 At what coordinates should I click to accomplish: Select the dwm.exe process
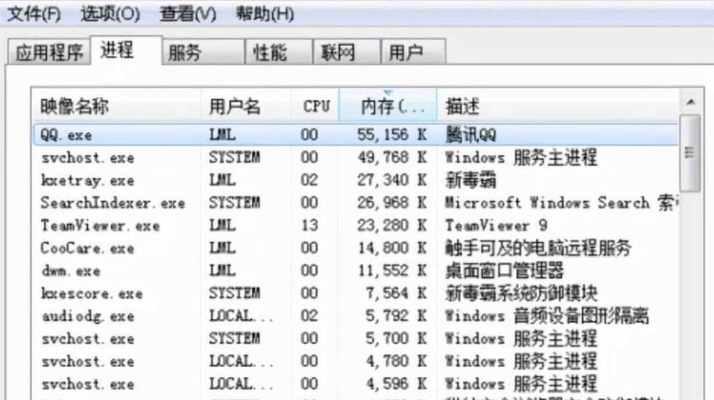click(x=355, y=271)
